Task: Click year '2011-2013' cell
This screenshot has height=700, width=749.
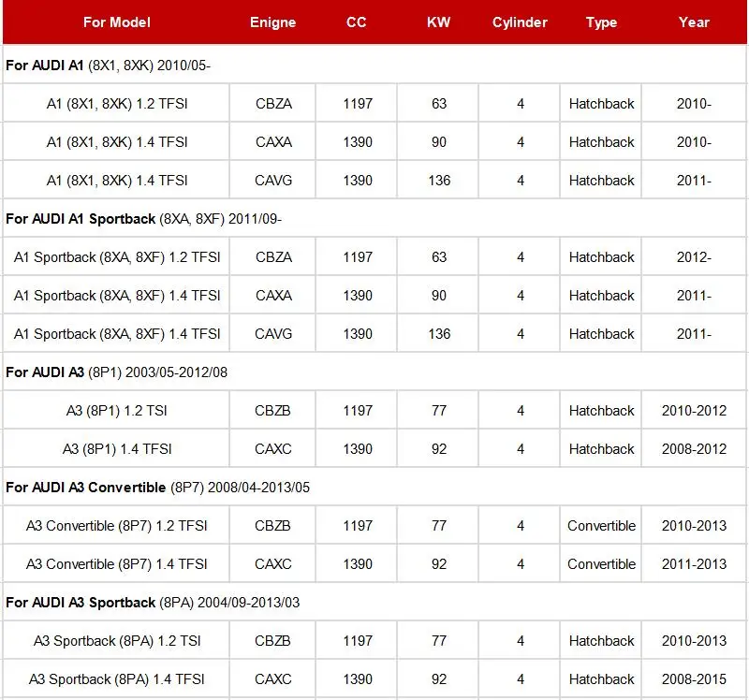Action: (x=694, y=564)
